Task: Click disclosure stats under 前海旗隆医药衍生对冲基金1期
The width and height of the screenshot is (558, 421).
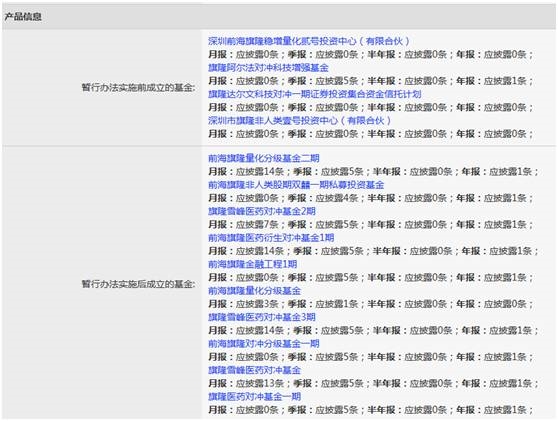Action: 374,251
